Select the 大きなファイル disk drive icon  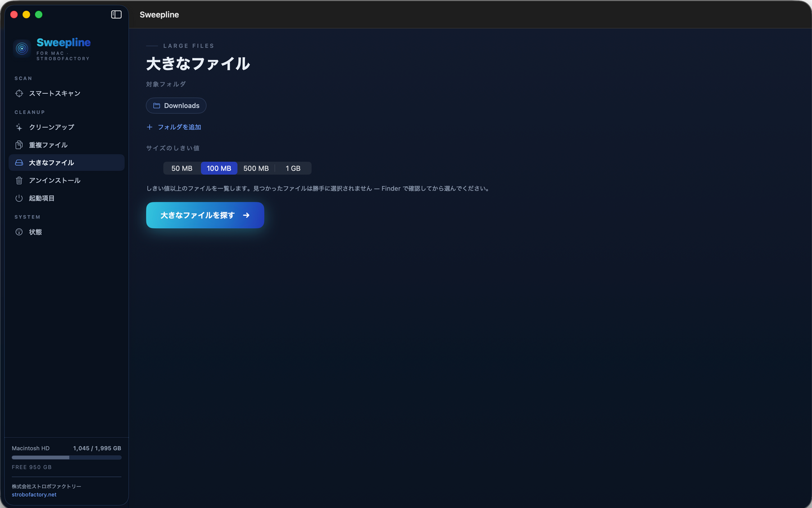click(19, 163)
